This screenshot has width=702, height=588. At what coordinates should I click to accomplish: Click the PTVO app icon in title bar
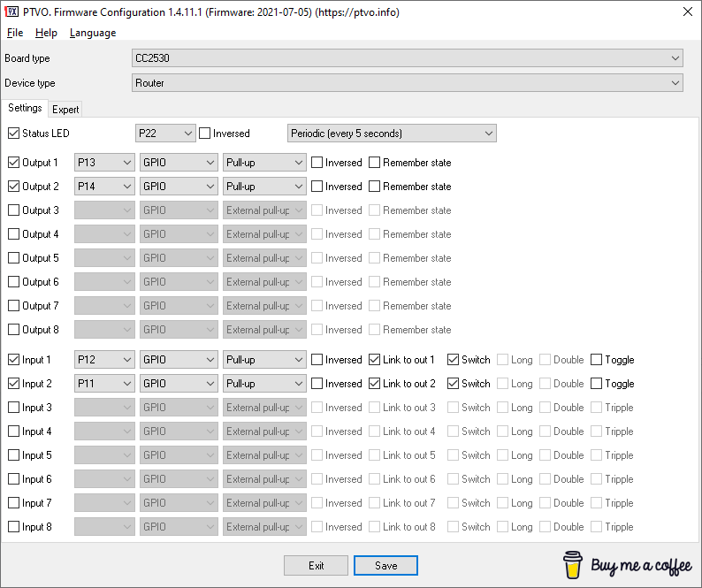11,11
